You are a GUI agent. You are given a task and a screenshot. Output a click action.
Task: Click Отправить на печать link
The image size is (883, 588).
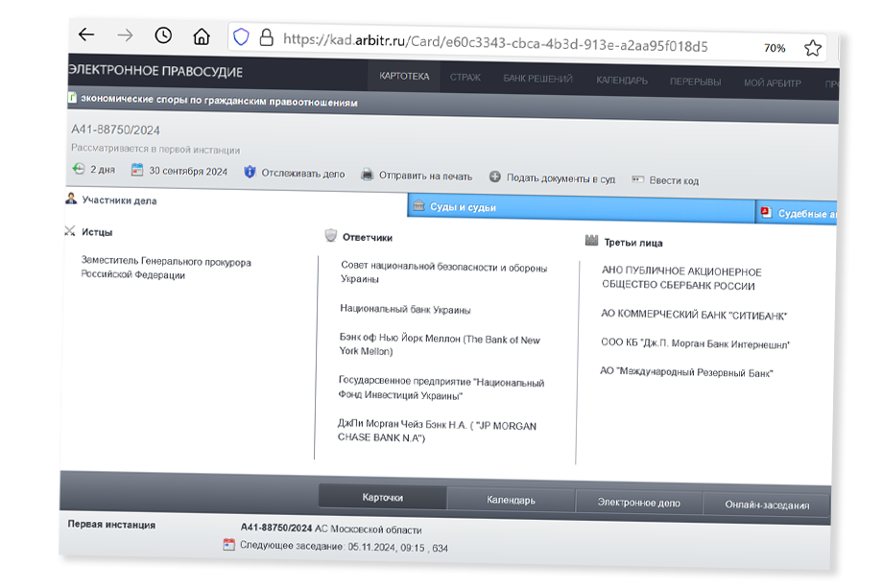pyautogui.click(x=425, y=176)
